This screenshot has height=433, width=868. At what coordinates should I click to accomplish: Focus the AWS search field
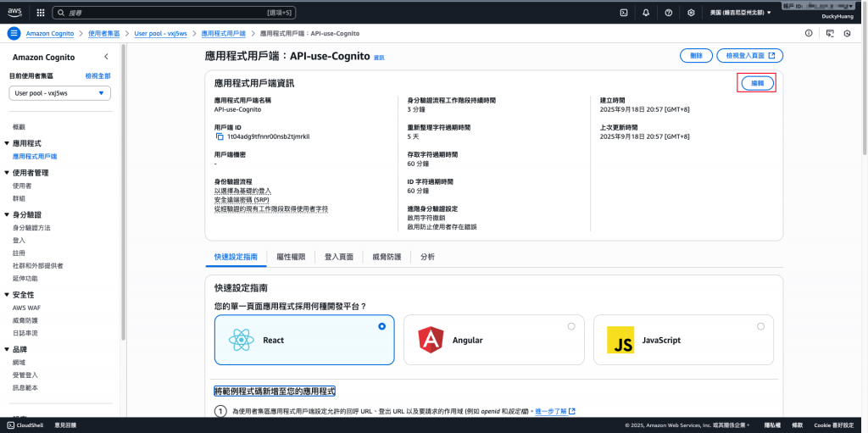click(174, 12)
